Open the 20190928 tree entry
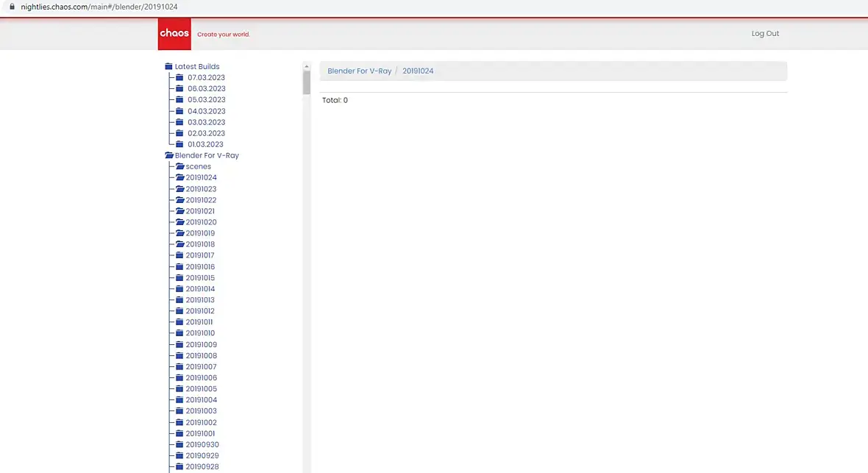This screenshot has width=868, height=473. point(202,467)
